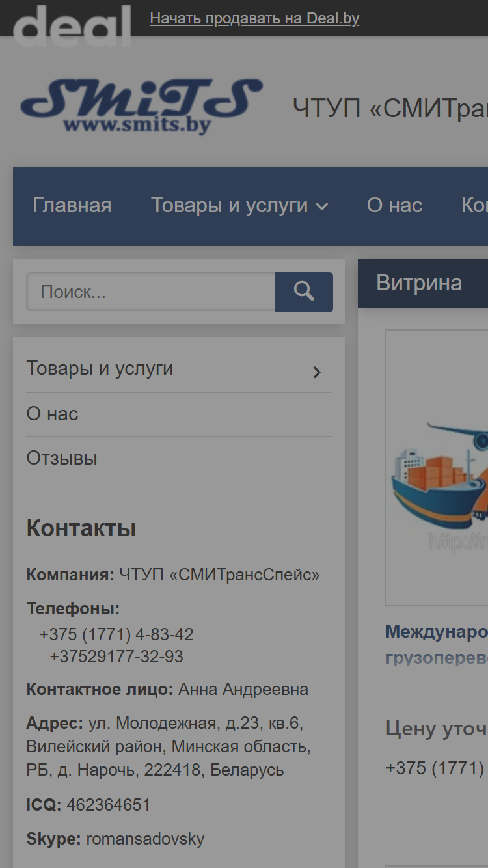Click the SMiTS www.smits.by company logo

tap(141, 106)
